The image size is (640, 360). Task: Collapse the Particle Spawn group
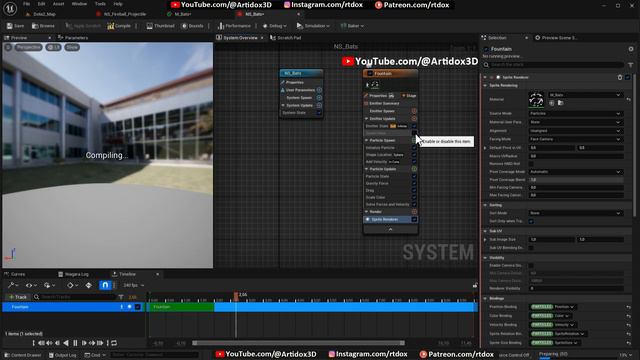pos(366,140)
